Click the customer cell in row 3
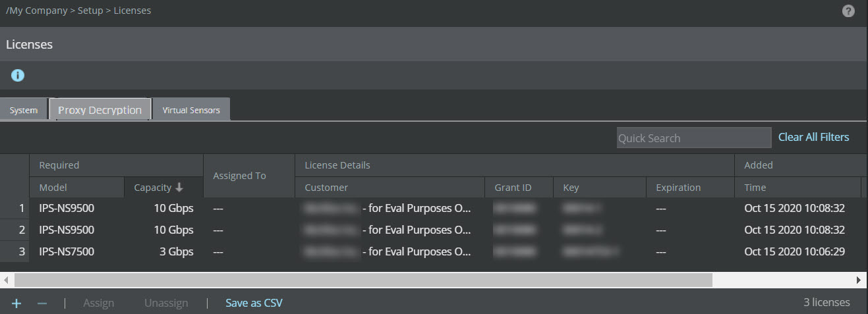This screenshot has width=868, height=314. tap(390, 251)
